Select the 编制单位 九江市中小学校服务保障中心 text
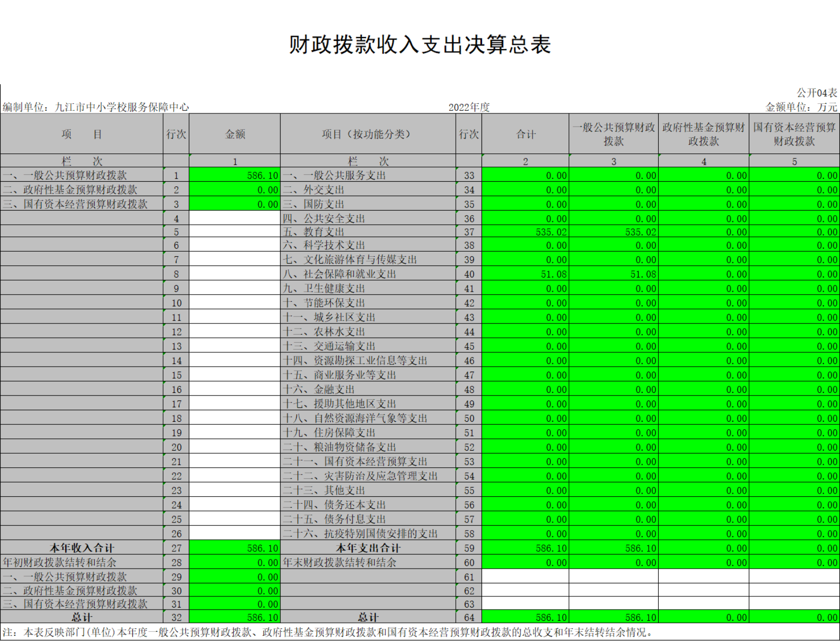Image resolution: width=840 pixels, height=641 pixels. [x=96, y=107]
